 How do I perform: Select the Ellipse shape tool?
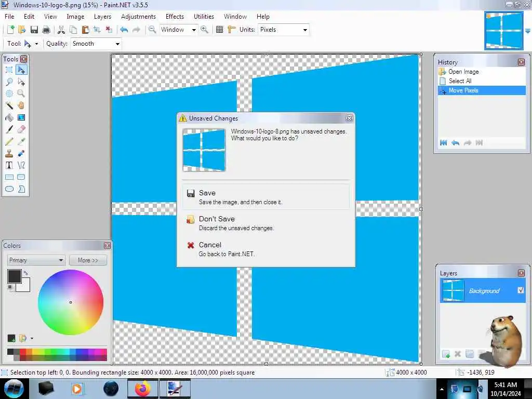click(x=9, y=189)
